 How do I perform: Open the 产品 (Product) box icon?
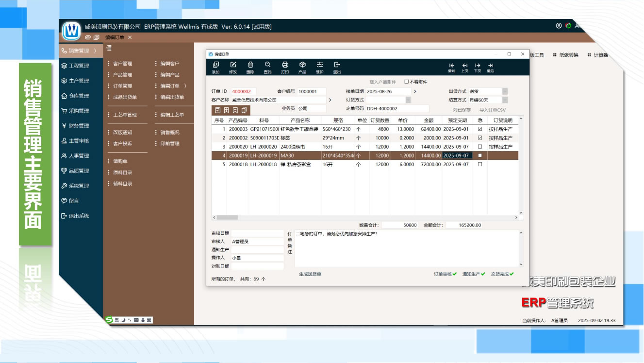302,65
